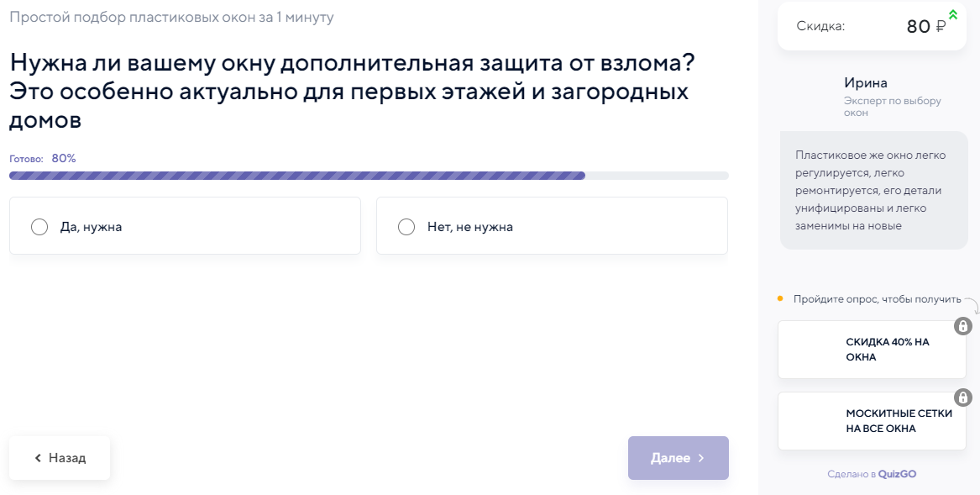Choose the "Нет, не нужна" answer card
The height and width of the screenshot is (495, 980).
(x=552, y=226)
